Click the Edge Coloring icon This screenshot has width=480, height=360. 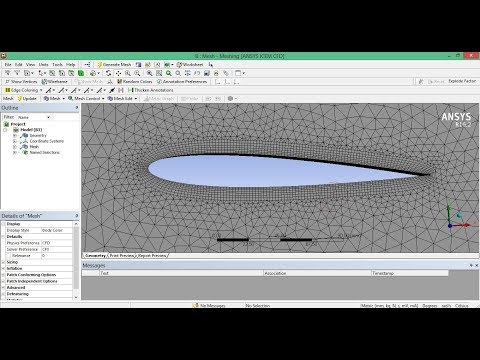point(8,90)
